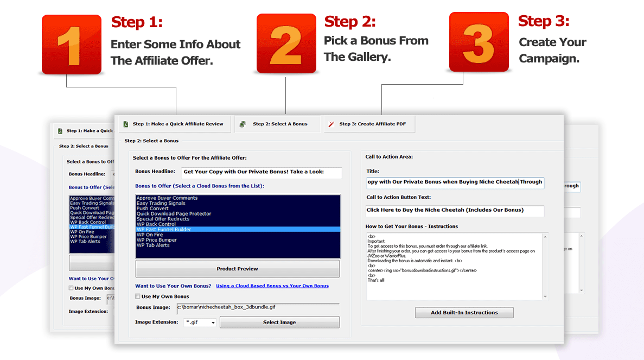Open the Step 1: Make a Quick Affiliate Review tab
This screenshot has height=360, width=644.
(175, 124)
